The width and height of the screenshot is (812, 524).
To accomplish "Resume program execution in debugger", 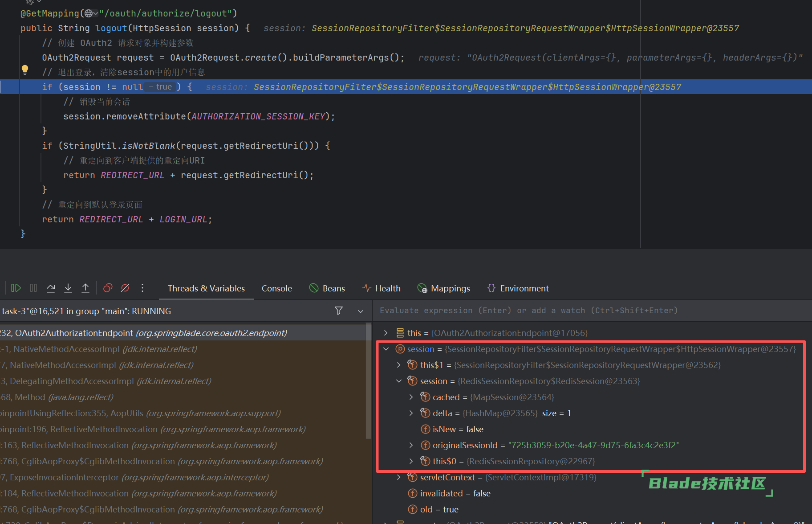I will coord(16,288).
